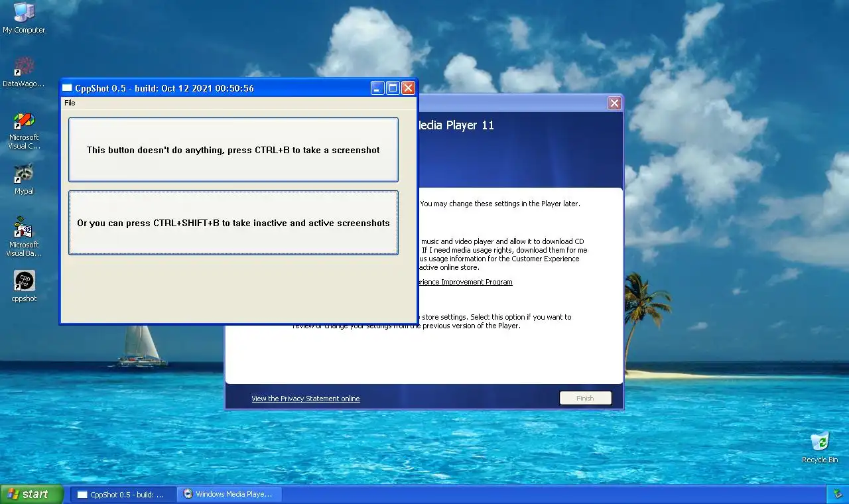This screenshot has width=849, height=504.
Task: Open View the Privacy Statement online link
Action: 306,399
